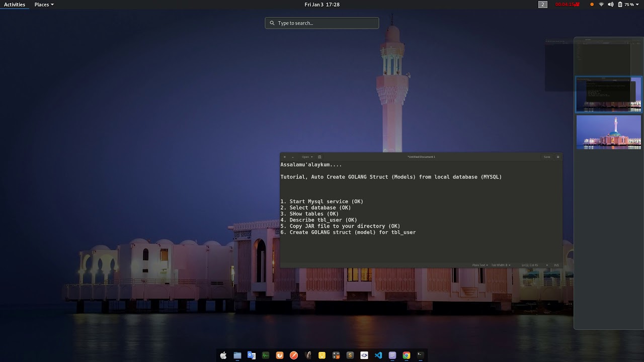The image size is (644, 362).
Task: Click line '3. SHow tables (OK)'
Action: coord(309,214)
